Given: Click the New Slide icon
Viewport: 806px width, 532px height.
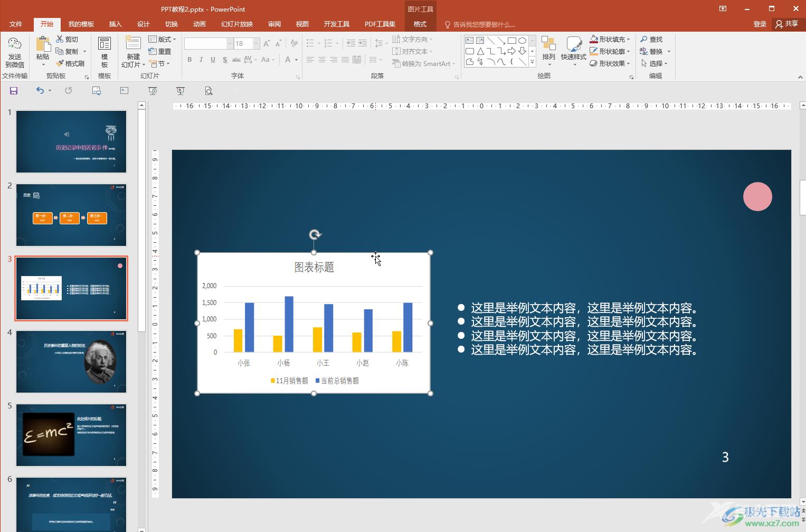Looking at the screenshot, I should (x=133, y=43).
